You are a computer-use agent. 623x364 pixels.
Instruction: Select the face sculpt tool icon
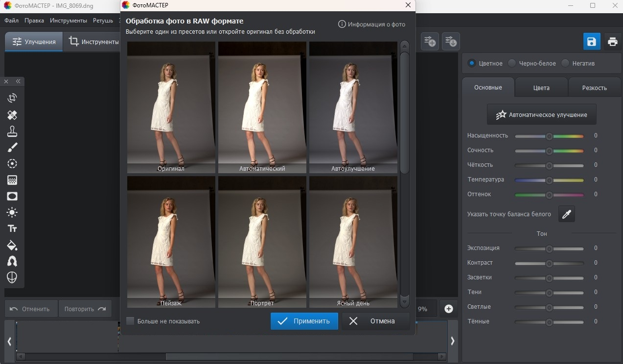(12, 277)
